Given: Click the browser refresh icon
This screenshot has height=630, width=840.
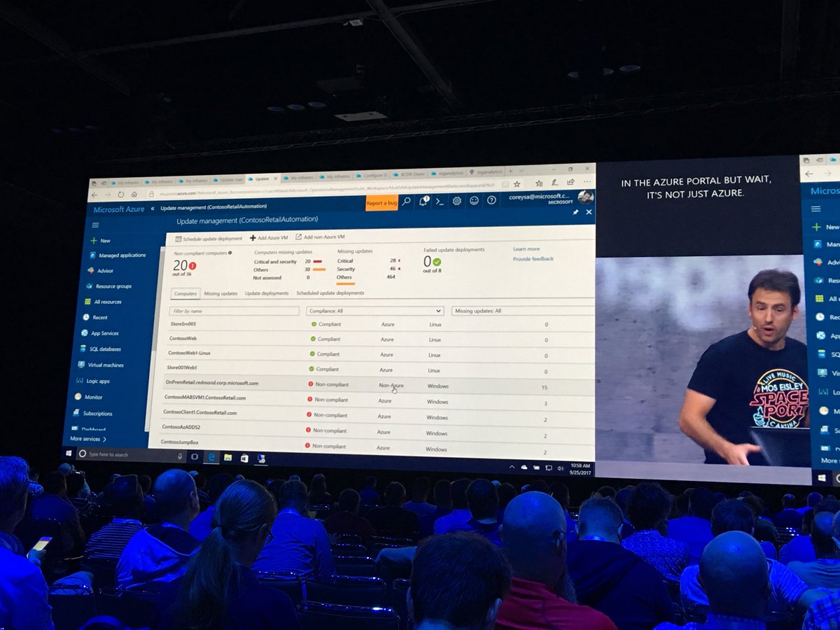Looking at the screenshot, I should point(121,195).
